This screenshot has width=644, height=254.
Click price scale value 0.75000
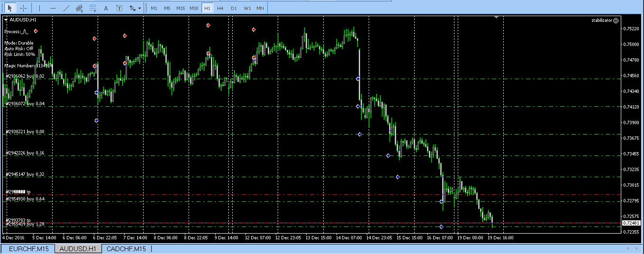pyautogui.click(x=630, y=45)
